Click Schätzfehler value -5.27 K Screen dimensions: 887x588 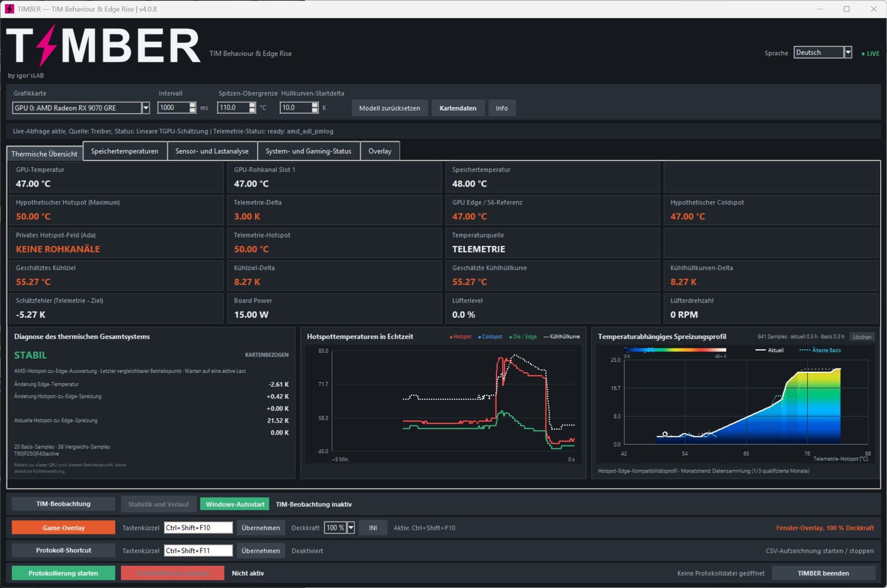[30, 315]
